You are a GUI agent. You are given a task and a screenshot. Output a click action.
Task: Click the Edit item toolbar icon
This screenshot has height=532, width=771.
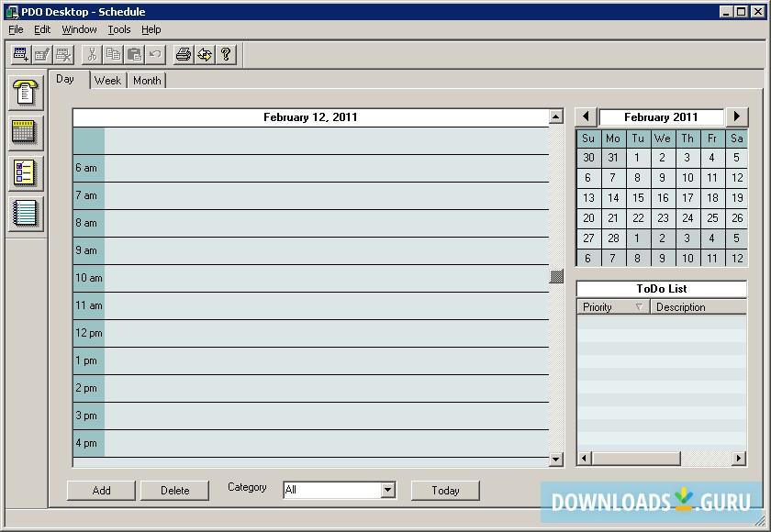pyautogui.click(x=42, y=54)
